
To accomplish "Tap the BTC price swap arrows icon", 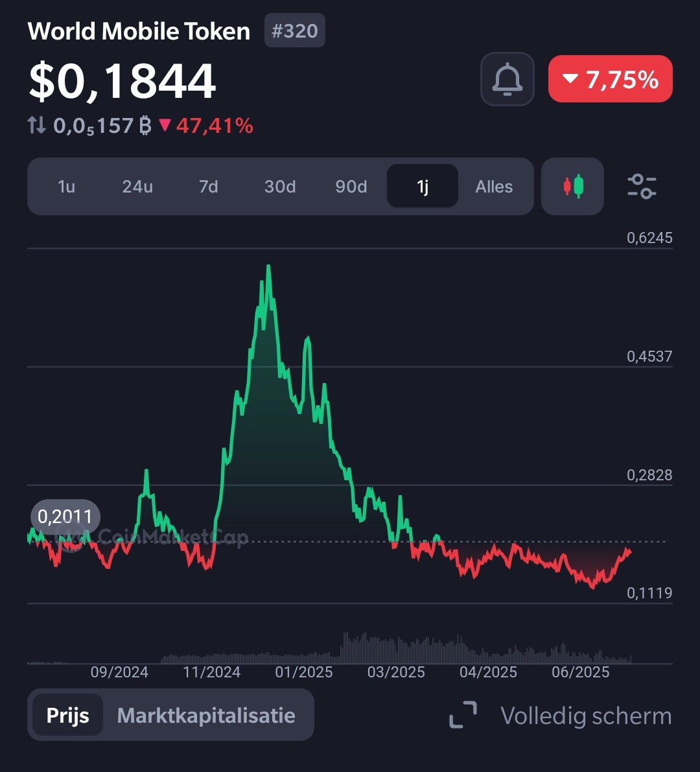I will pyautogui.click(x=36, y=126).
